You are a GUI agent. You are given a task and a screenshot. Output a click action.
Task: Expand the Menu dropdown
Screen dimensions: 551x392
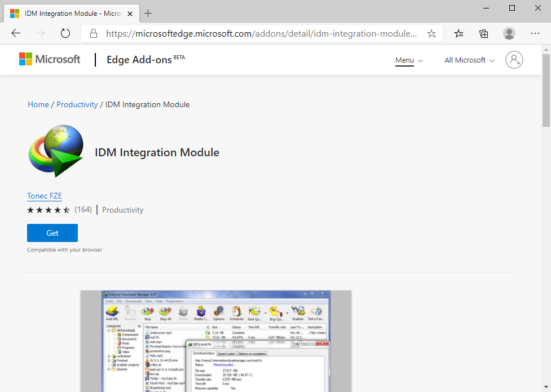tap(409, 60)
